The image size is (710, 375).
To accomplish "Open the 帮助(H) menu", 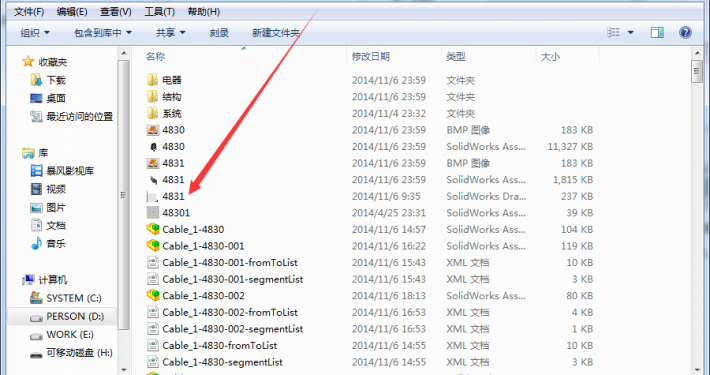I will pos(204,12).
